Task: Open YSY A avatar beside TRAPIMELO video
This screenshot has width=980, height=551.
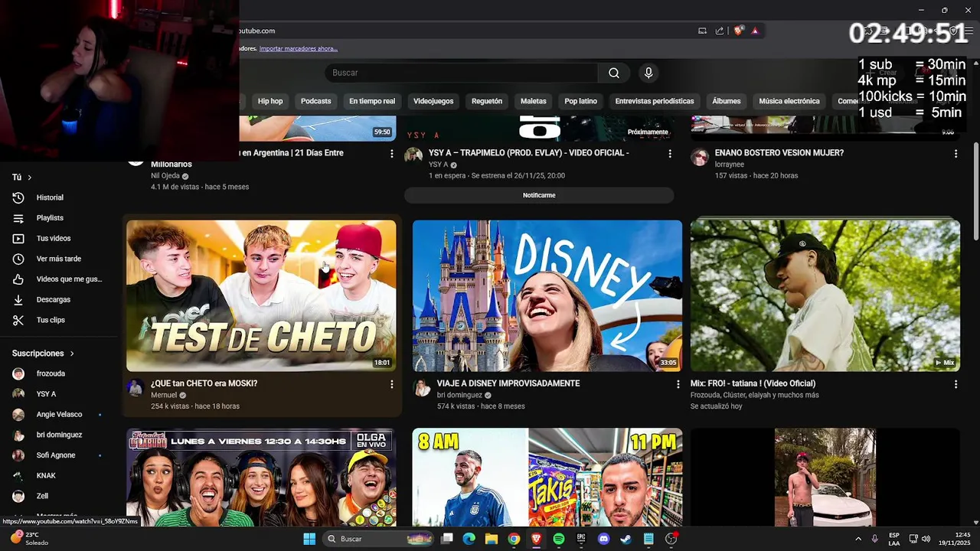Action: point(413,155)
